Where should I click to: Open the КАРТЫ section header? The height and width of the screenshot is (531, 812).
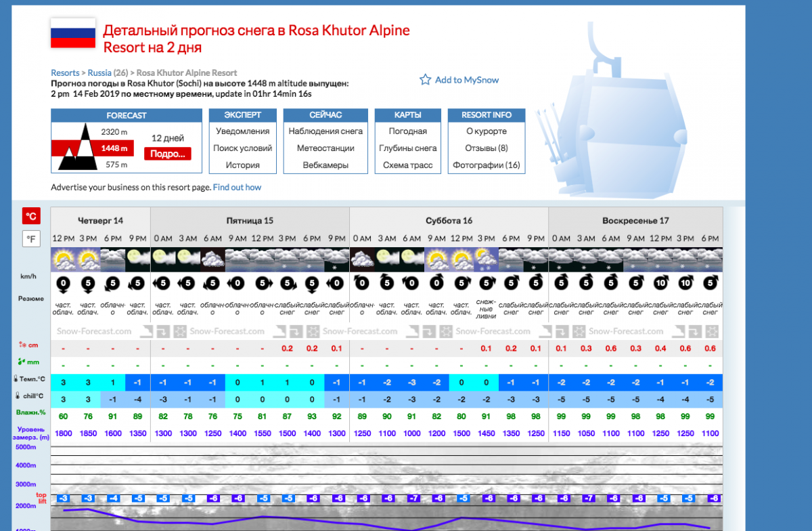(x=408, y=115)
